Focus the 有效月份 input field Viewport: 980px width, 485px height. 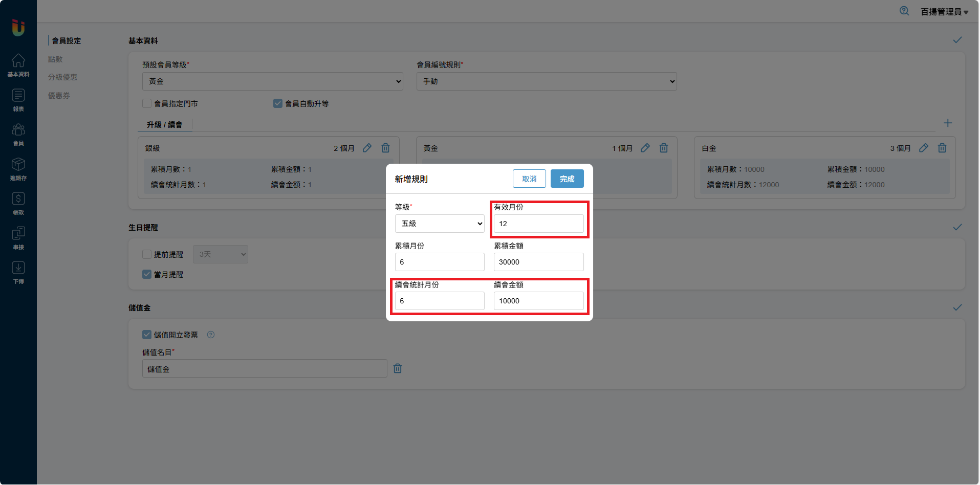pyautogui.click(x=538, y=224)
